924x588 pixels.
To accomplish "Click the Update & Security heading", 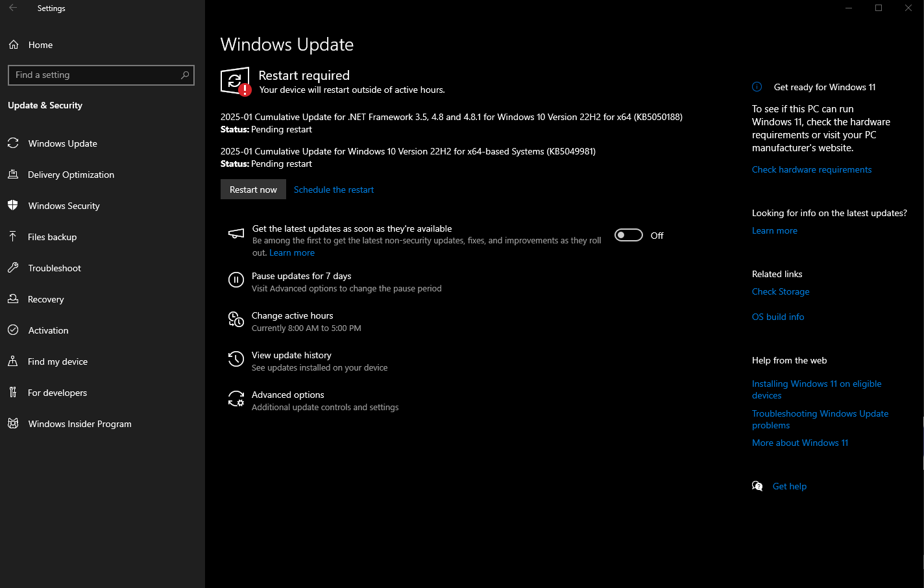I will (x=45, y=105).
